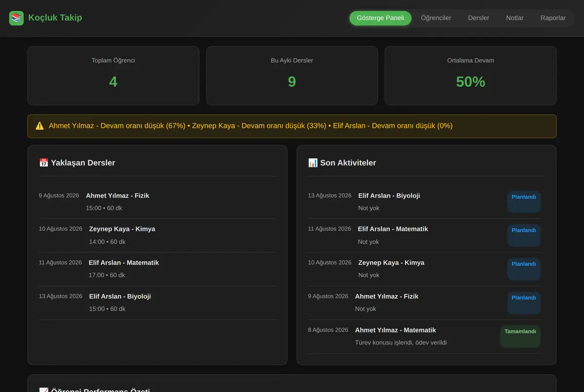
Task: Choose Elif Arslan - Biyoloji in Yaklaşan Dersler
Action: coord(120,296)
